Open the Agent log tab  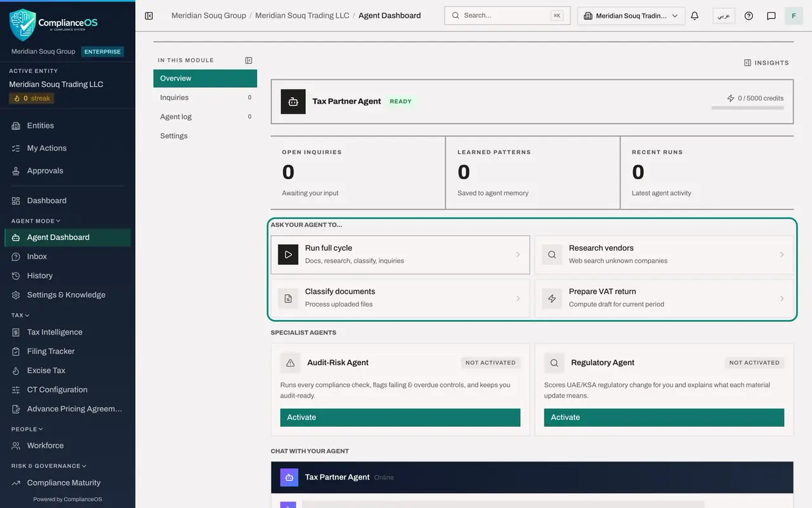click(x=205, y=117)
